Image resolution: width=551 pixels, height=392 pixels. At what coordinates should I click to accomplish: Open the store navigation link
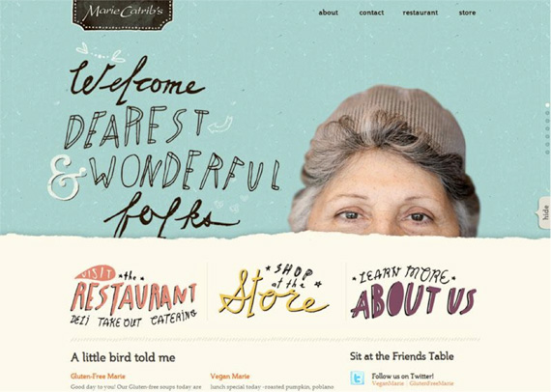(x=467, y=13)
